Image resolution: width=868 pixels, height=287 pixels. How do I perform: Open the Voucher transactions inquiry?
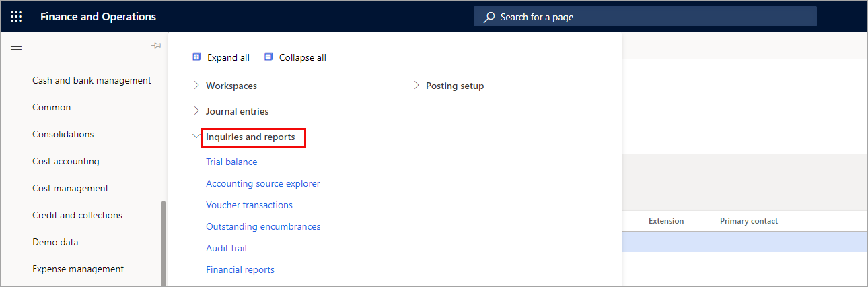click(249, 205)
